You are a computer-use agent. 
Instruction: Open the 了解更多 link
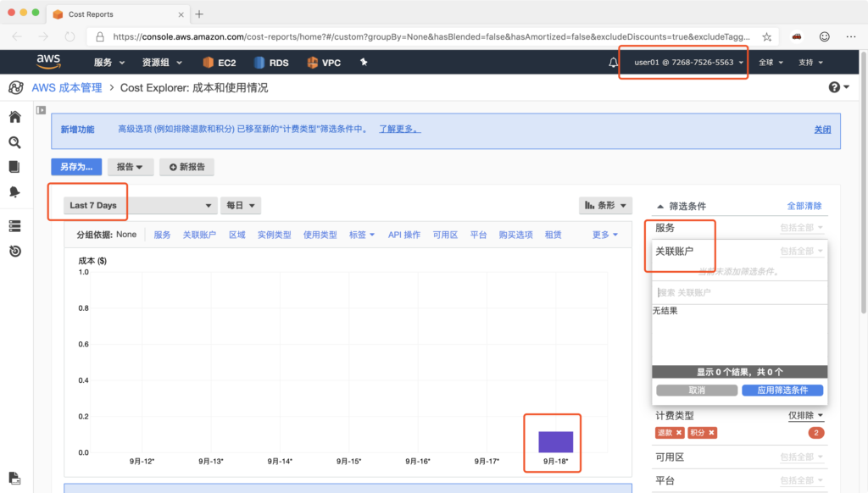pos(400,129)
